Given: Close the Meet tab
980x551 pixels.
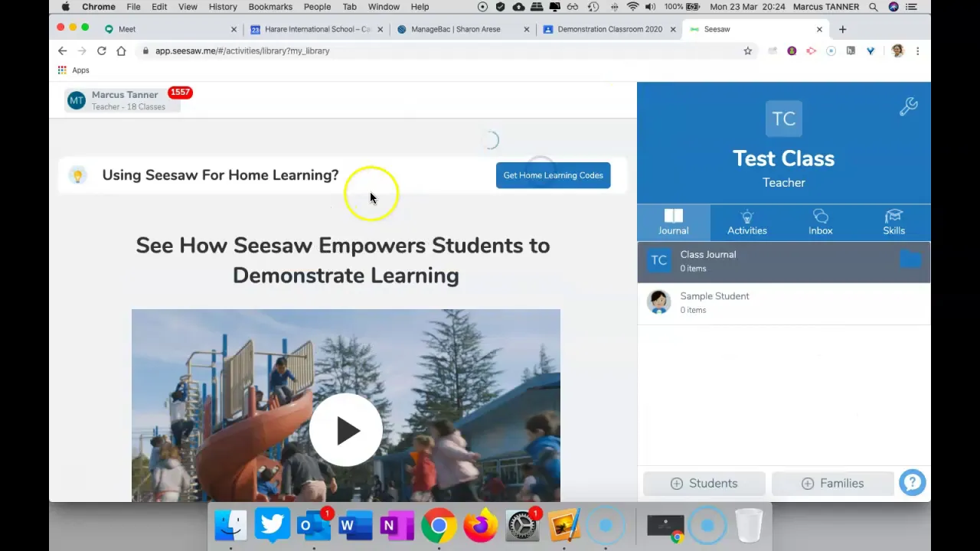Looking at the screenshot, I should 234,29.
